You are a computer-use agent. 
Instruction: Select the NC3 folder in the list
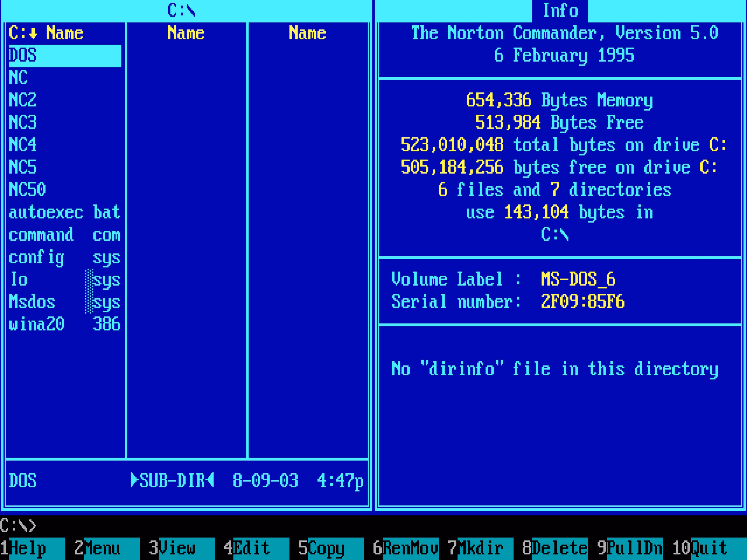23,122
